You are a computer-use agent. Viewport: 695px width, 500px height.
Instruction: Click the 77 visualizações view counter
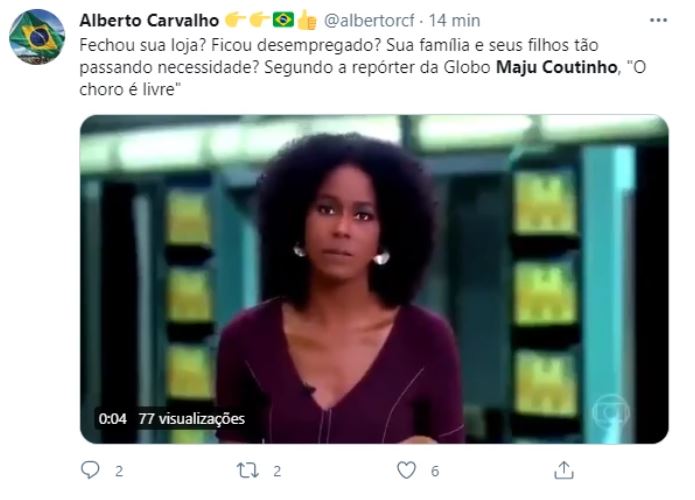pyautogui.click(x=191, y=418)
